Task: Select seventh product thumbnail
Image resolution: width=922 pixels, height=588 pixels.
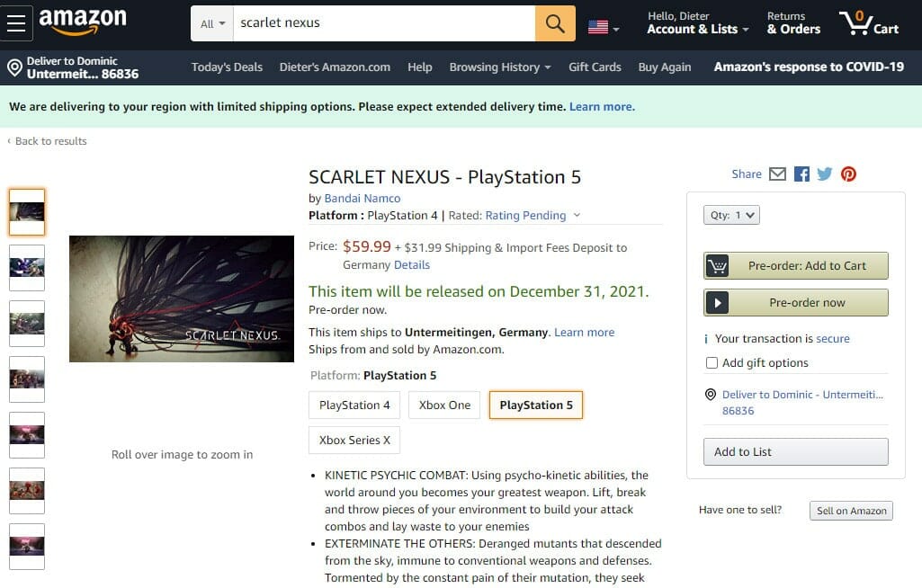Action: (x=27, y=547)
